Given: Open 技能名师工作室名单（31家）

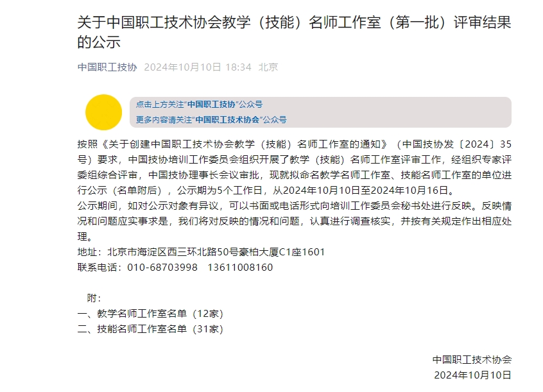Looking at the screenshot, I should click(x=150, y=329).
